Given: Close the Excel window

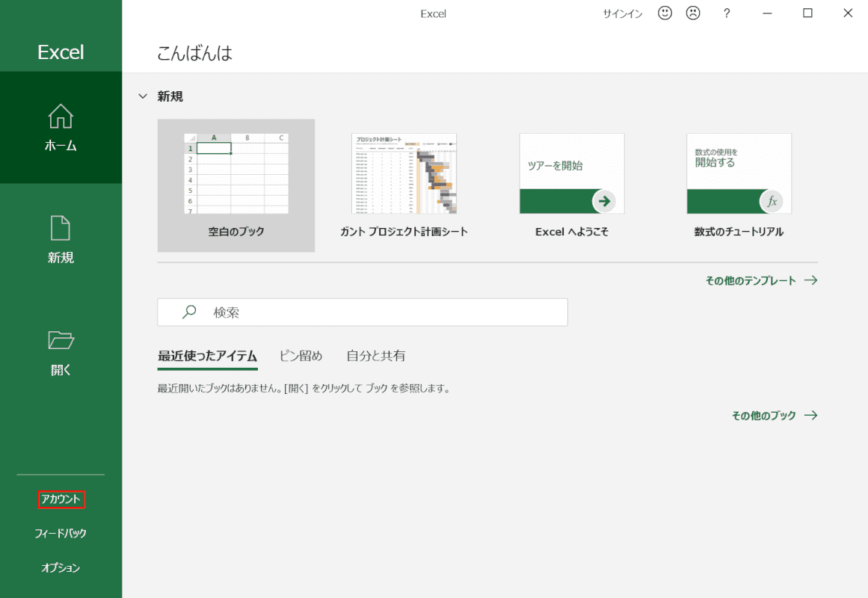Looking at the screenshot, I should pyautogui.click(x=848, y=13).
